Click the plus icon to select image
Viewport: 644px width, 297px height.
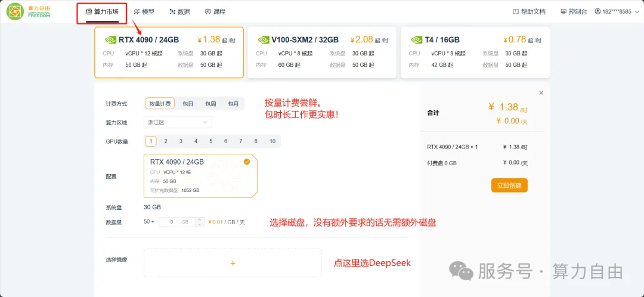click(233, 263)
